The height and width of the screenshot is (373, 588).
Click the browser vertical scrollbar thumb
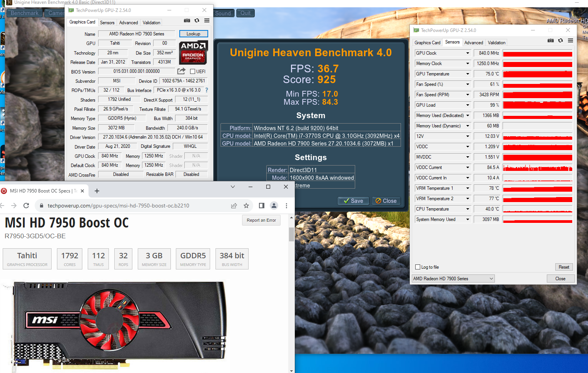click(291, 234)
